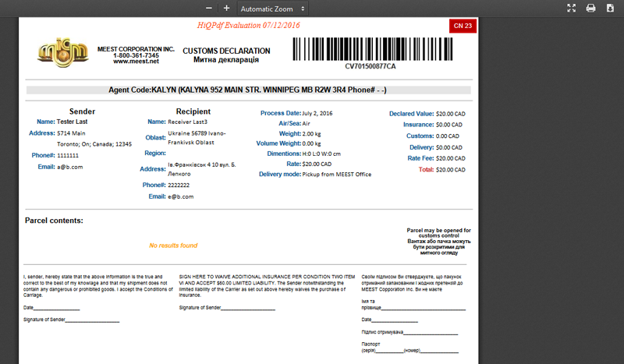The width and height of the screenshot is (624, 364).
Task: Click sender email a@b.com
Action: point(70,167)
